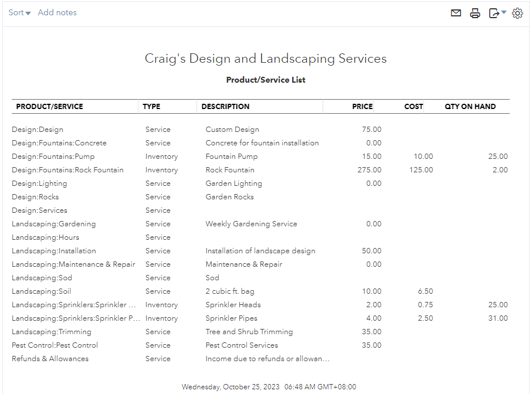Select the DESCRIPTION column header
The height and width of the screenshot is (394, 532).
[x=225, y=107]
